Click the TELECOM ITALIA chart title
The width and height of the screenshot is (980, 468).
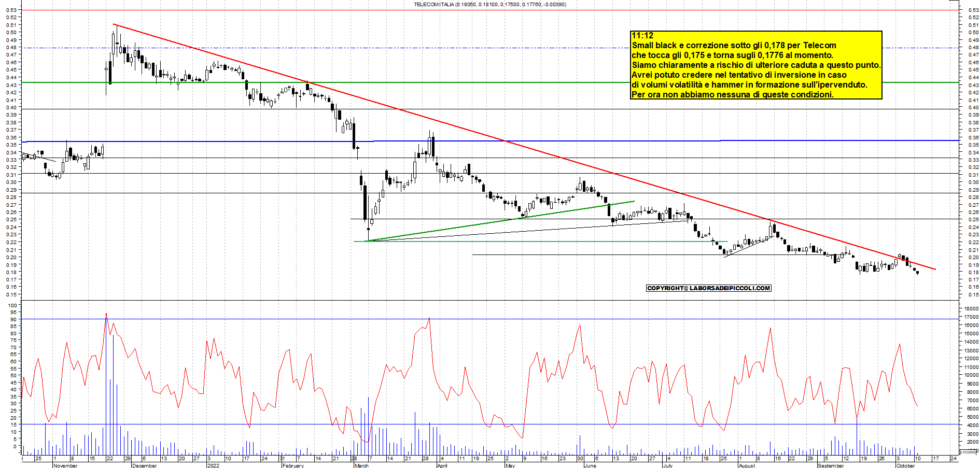[489, 4]
